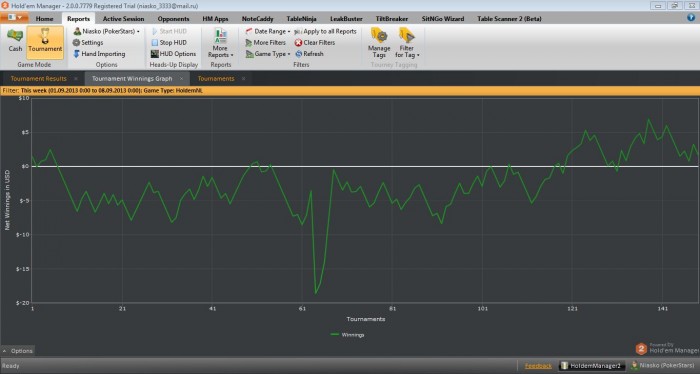The image size is (700, 374).
Task: Click Stop HUD
Action: click(x=169, y=42)
